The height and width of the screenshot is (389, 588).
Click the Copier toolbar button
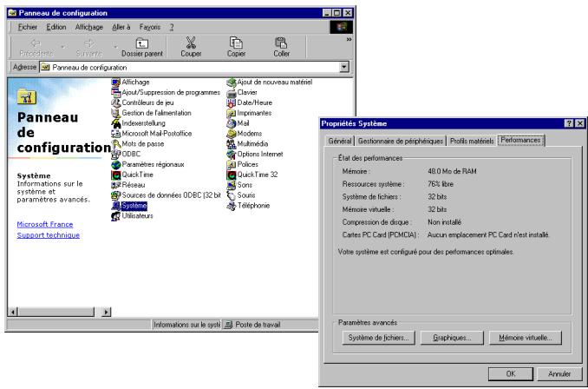click(x=236, y=47)
